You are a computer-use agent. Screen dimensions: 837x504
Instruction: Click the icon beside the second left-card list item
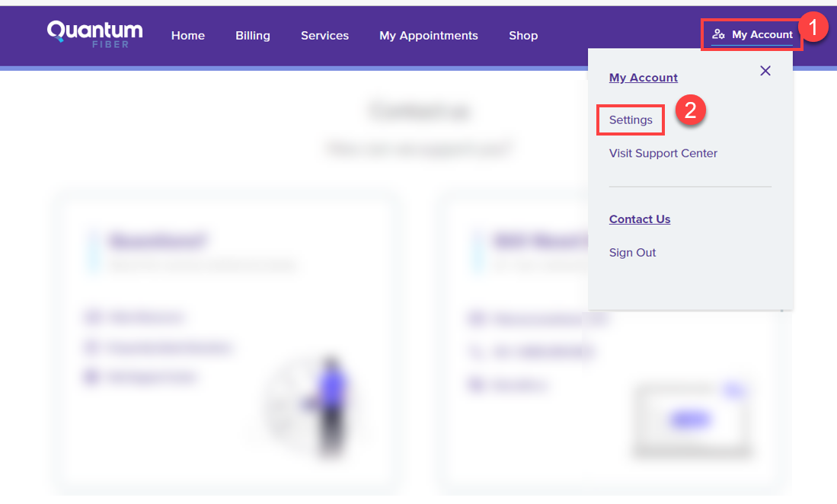click(94, 347)
